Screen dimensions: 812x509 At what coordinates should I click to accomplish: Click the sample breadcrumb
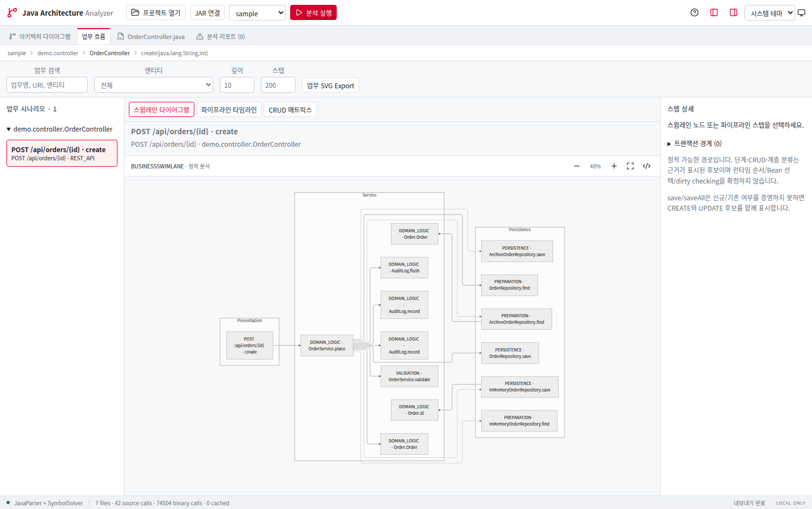pos(17,53)
